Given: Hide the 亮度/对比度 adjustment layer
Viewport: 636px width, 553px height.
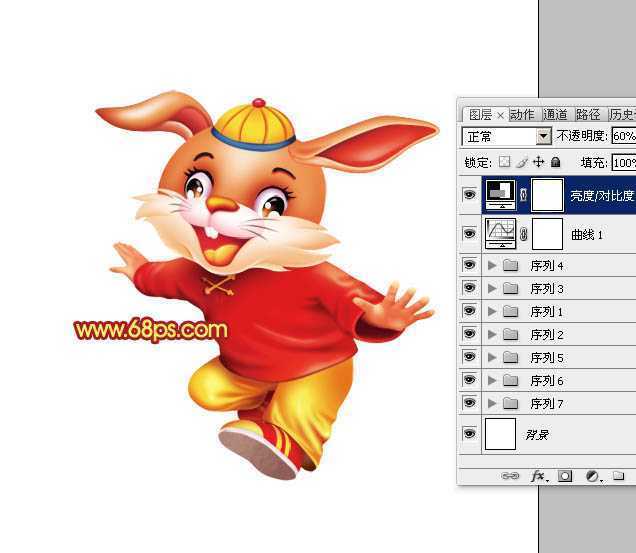Looking at the screenshot, I should click(x=469, y=194).
